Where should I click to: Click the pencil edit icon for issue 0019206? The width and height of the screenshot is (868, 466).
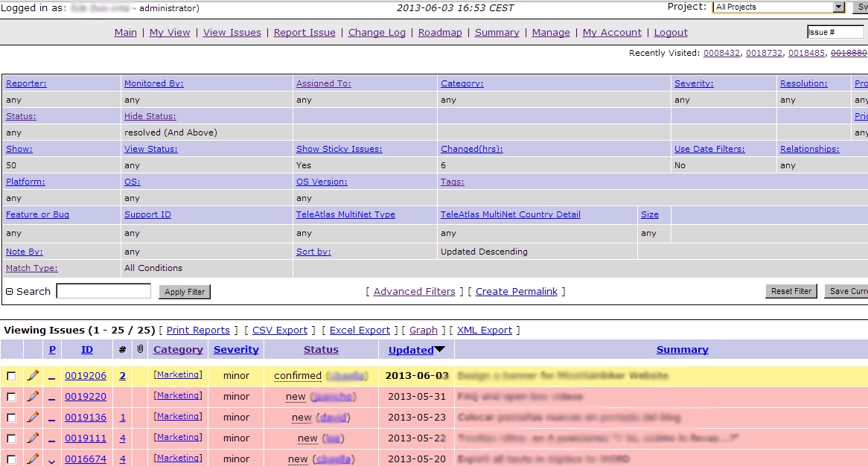point(33,376)
